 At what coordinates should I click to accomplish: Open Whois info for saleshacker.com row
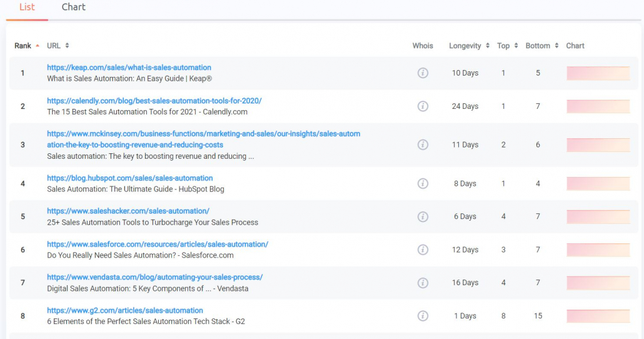click(x=423, y=216)
